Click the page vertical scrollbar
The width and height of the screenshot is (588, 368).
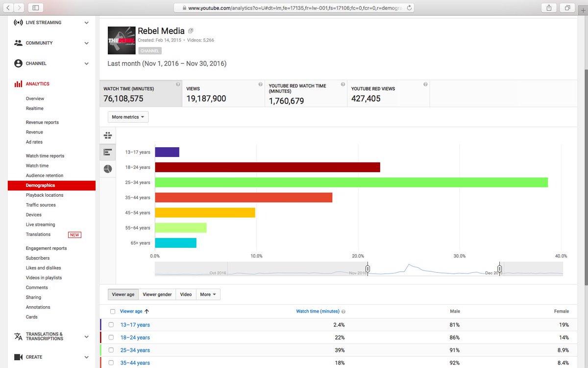pyautogui.click(x=585, y=177)
